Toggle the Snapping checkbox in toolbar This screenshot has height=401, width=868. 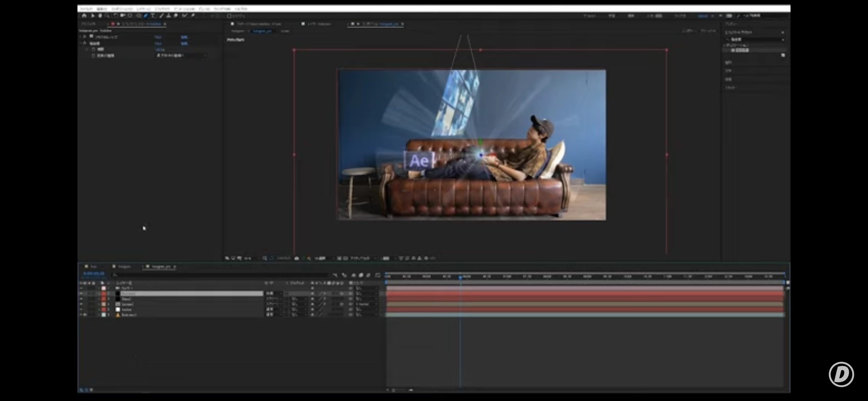click(229, 16)
